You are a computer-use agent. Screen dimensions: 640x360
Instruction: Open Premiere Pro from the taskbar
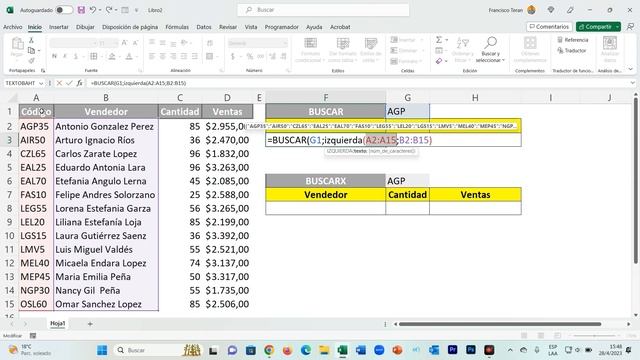tap(452, 350)
